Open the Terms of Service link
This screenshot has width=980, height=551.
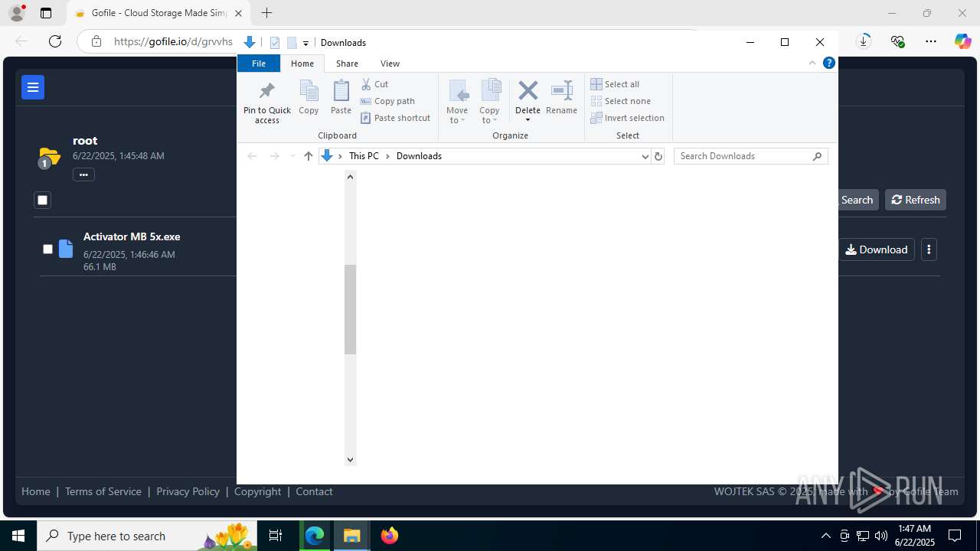pyautogui.click(x=103, y=491)
